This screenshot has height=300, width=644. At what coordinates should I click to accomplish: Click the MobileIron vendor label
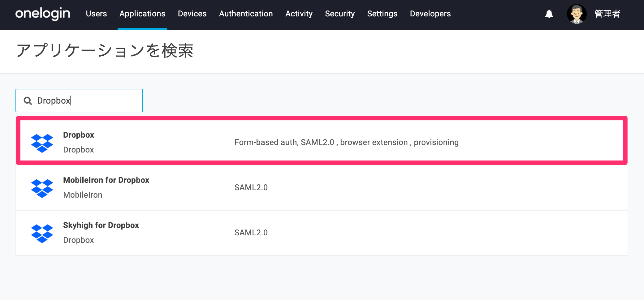click(83, 195)
